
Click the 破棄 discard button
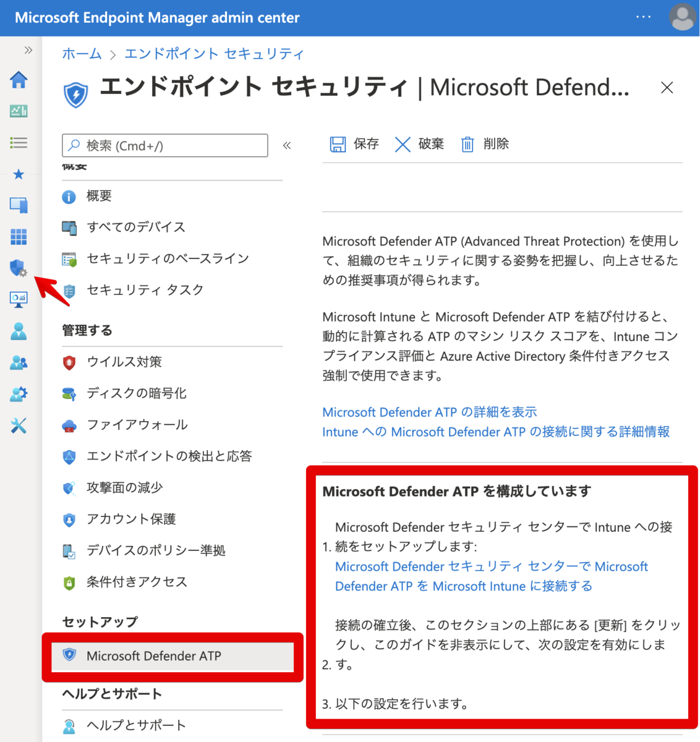[x=419, y=144]
